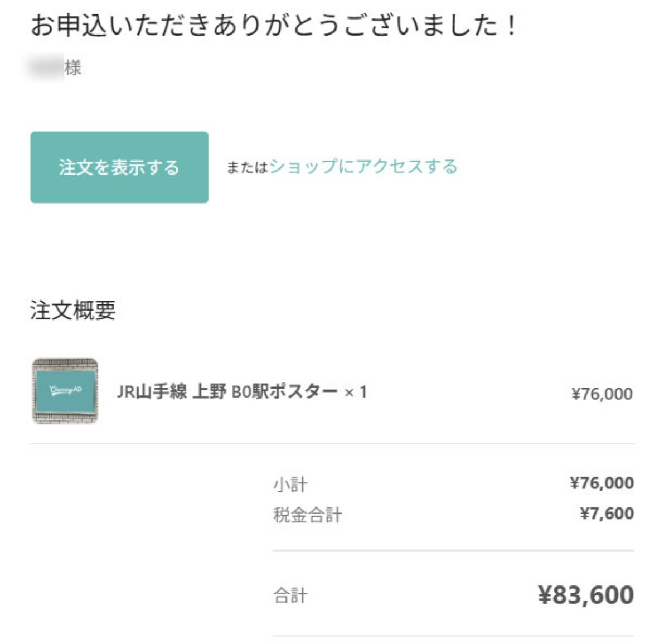
Task: Click the 小計 label
Action: coord(290,484)
